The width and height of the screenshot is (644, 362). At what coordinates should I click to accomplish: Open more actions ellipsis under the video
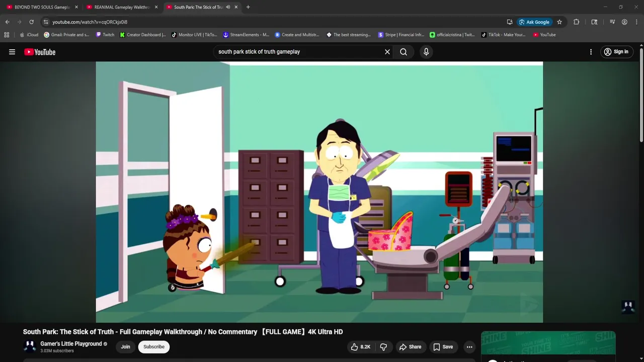(469, 347)
